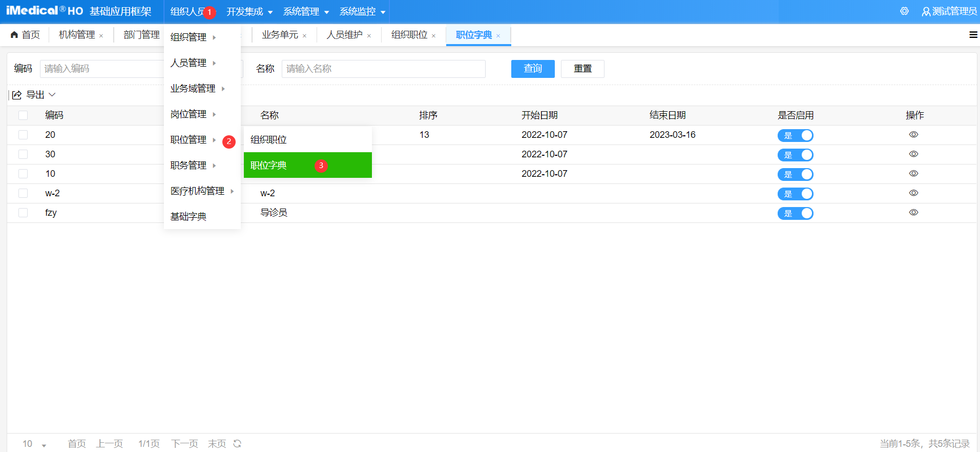The width and height of the screenshot is (980, 452).
Task: Expand the 医疗机构管理 submenu
Action: pos(202,191)
